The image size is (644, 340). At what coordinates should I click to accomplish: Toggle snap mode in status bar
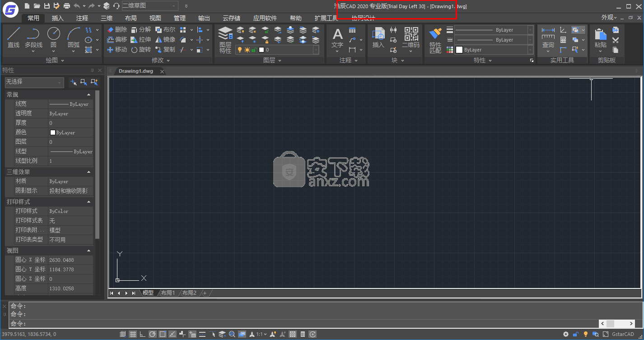(x=123, y=334)
